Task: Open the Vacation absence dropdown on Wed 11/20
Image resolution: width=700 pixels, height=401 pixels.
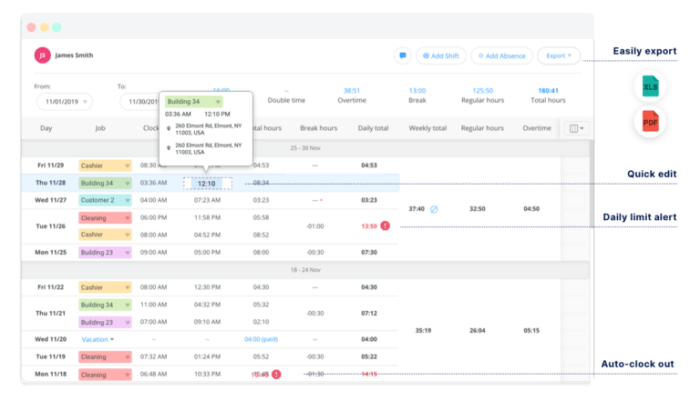Action: coord(98,339)
